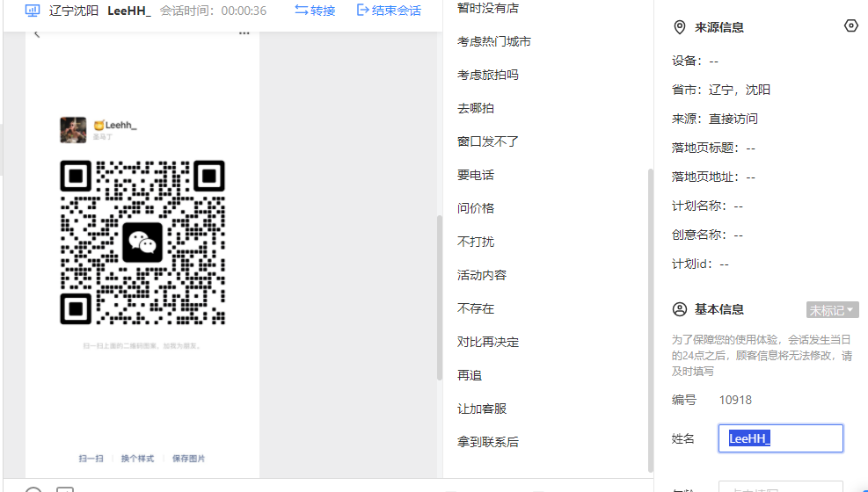Select quick reply 不打扰
Screen dimensions: 868x492
click(476, 242)
